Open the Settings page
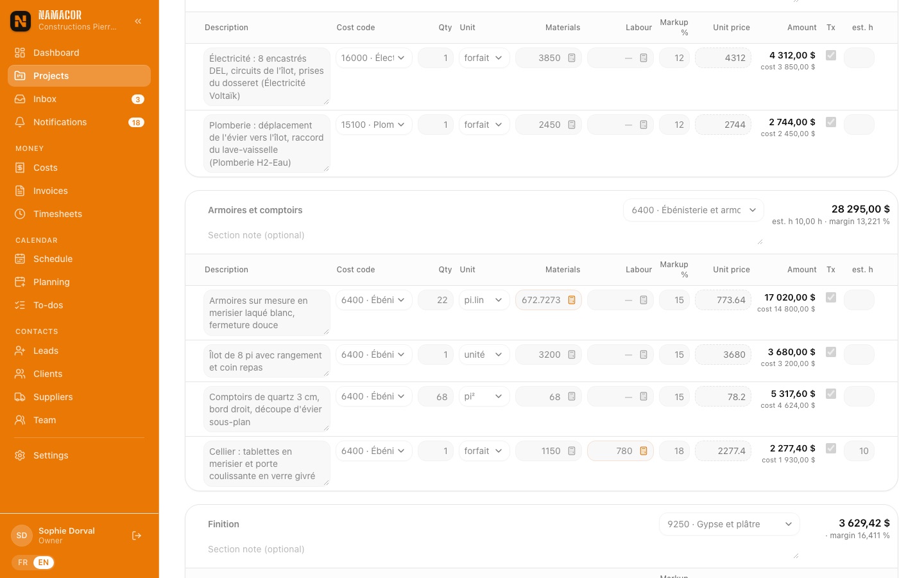Screen dimensions: 924x578 (x=80, y=455)
